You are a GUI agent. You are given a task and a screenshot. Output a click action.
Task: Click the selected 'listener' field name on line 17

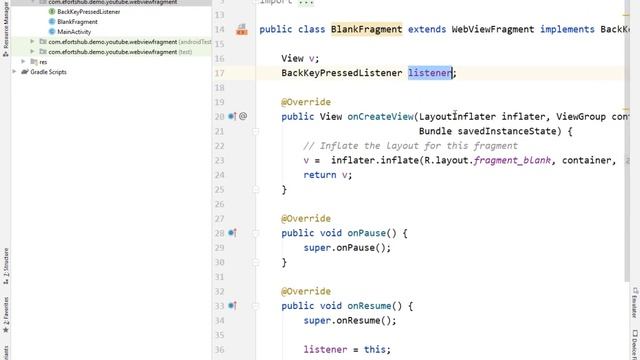(430, 73)
